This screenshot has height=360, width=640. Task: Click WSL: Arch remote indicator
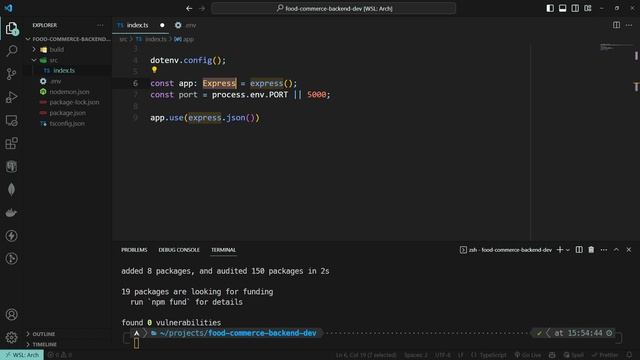pos(22,355)
